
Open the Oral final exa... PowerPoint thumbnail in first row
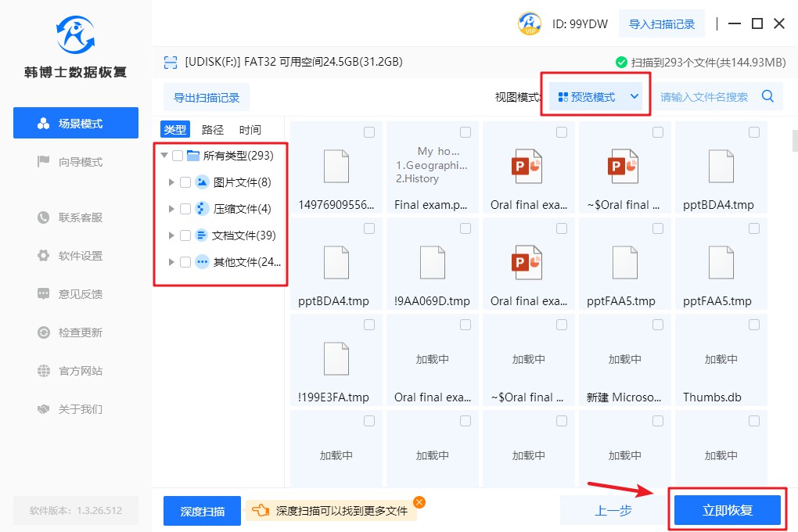528,166
